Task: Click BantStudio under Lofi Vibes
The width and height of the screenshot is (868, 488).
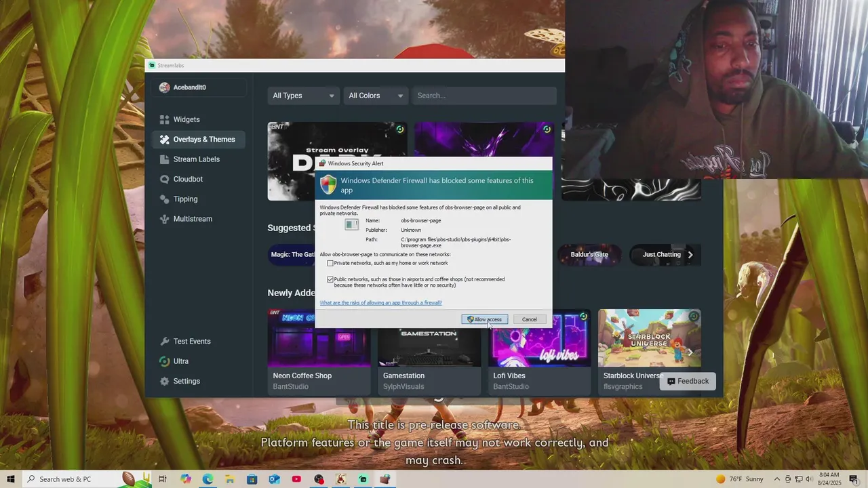Action: 511,387
